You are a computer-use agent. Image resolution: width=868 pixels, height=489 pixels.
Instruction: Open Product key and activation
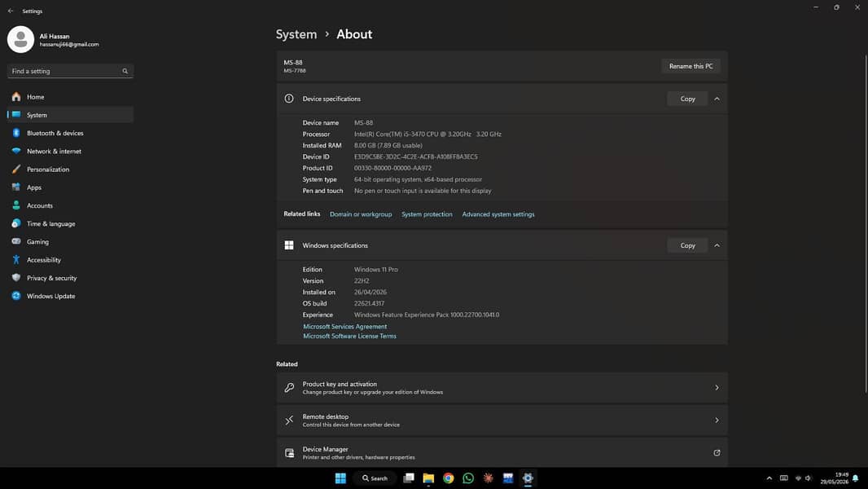tap(502, 388)
